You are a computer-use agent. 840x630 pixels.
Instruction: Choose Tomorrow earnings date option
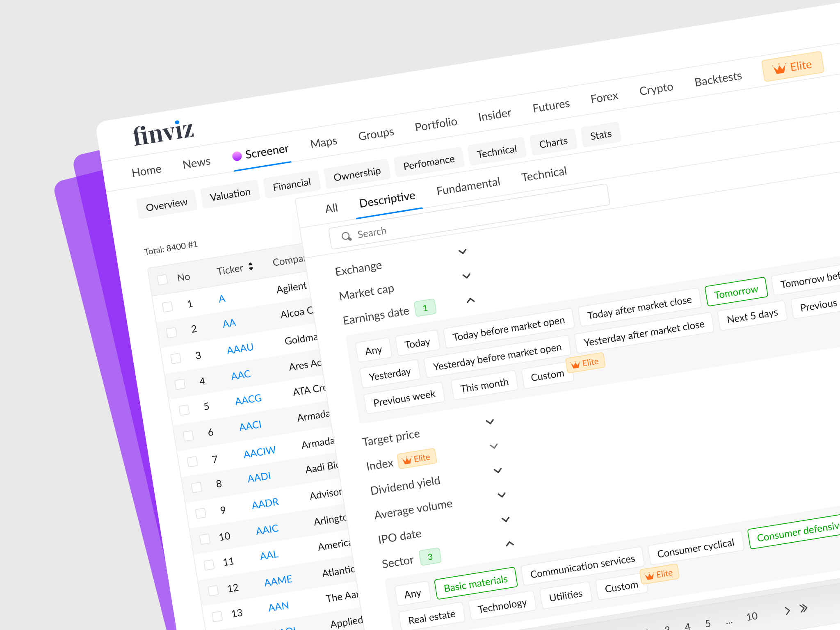click(736, 292)
